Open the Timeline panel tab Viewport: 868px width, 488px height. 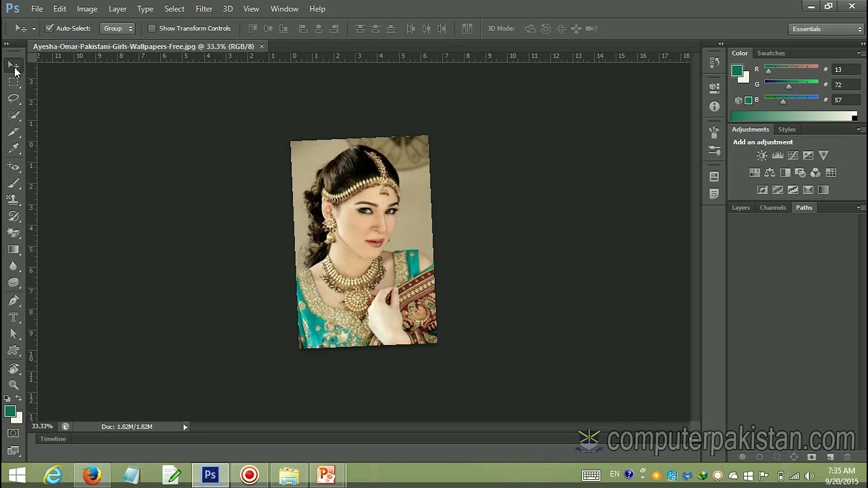53,439
